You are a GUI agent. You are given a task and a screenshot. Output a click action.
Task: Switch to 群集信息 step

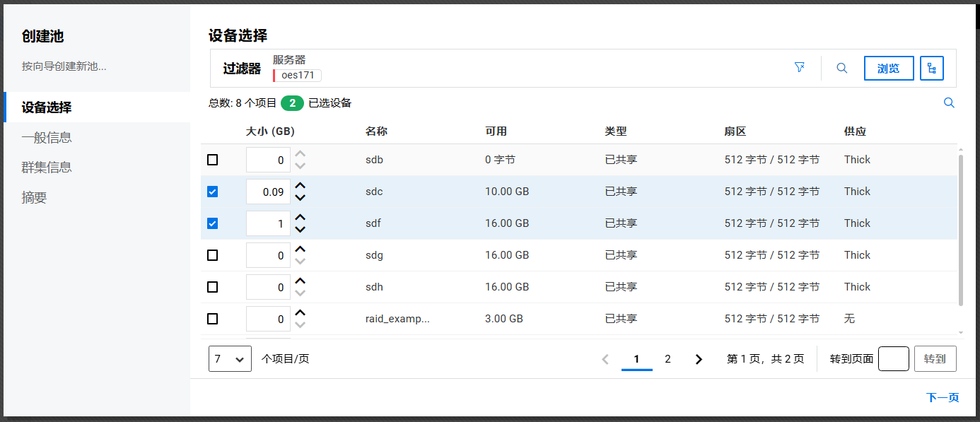click(x=47, y=168)
